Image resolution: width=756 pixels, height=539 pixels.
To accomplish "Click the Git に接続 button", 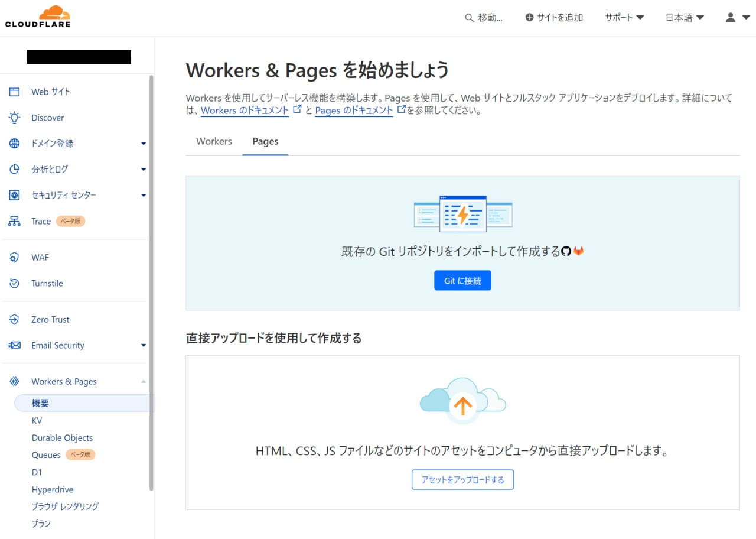I will [462, 281].
